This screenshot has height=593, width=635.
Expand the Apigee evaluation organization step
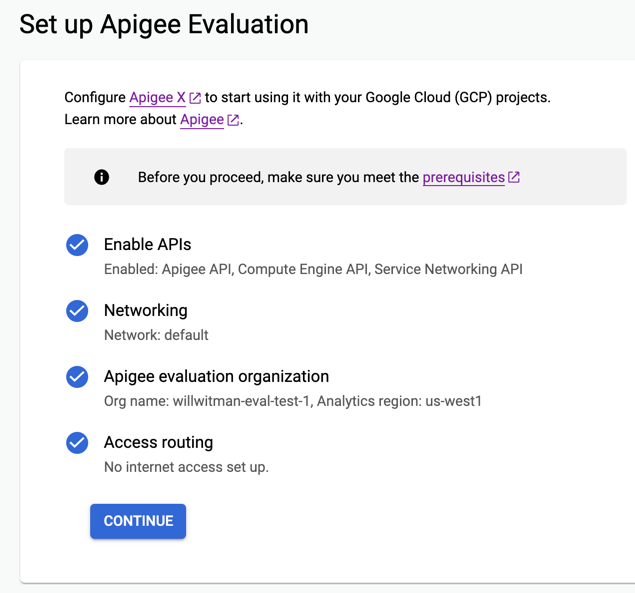point(216,377)
